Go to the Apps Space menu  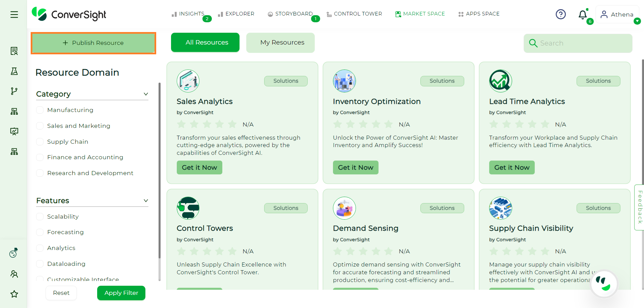479,14
